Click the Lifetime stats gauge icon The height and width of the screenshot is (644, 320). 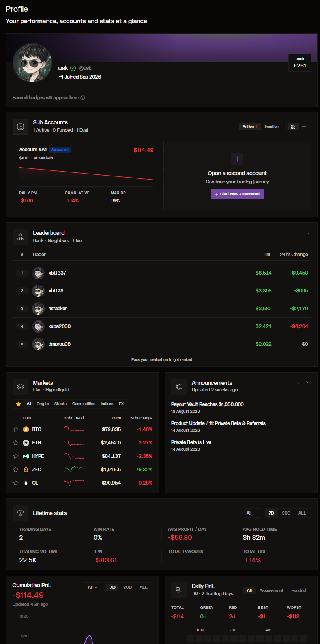coord(21,513)
